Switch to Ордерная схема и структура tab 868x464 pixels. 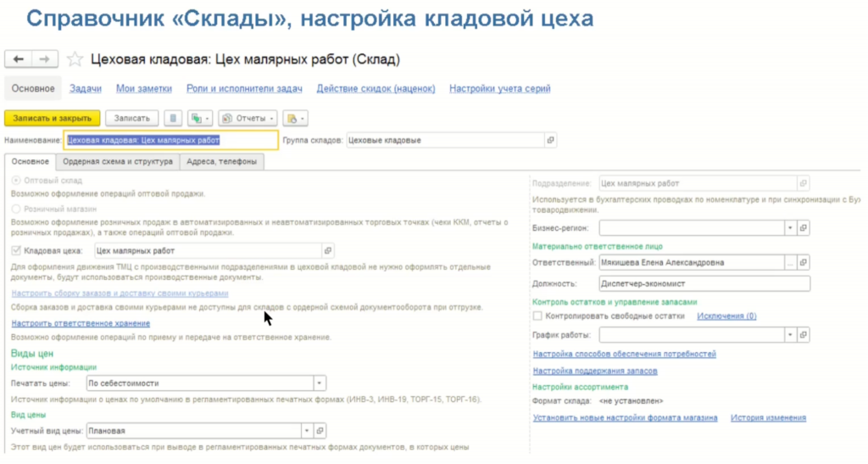pos(118,162)
